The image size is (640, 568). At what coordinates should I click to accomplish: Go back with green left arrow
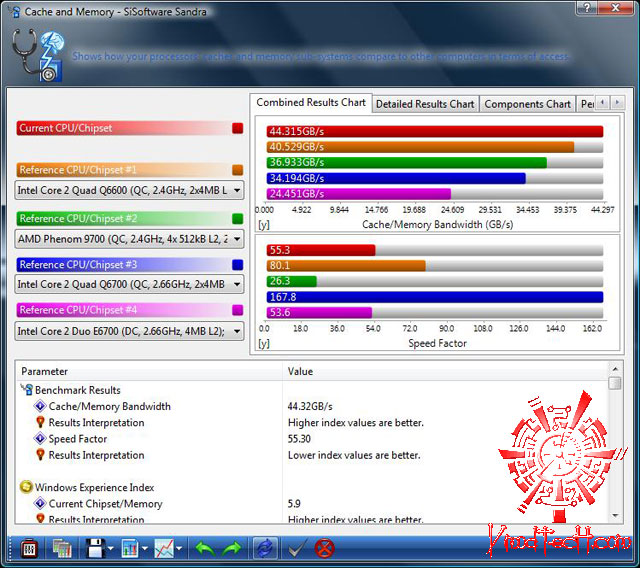point(205,549)
